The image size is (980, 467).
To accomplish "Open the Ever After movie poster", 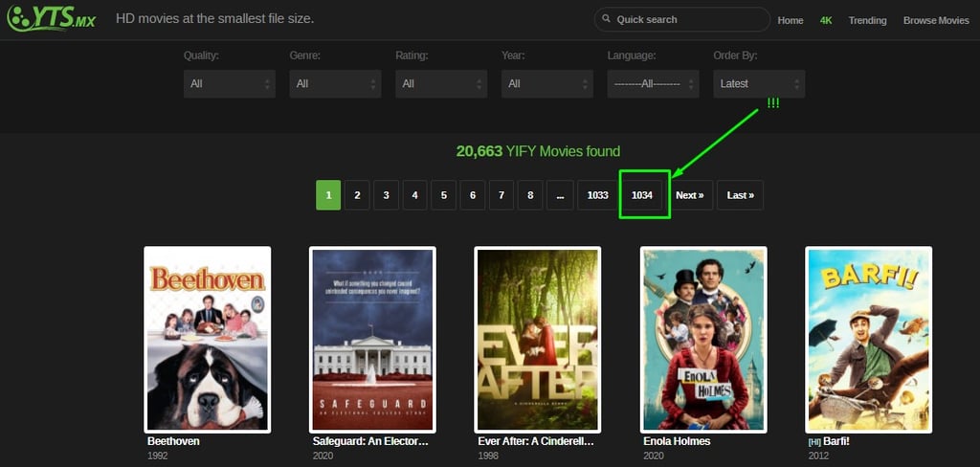I will (538, 340).
